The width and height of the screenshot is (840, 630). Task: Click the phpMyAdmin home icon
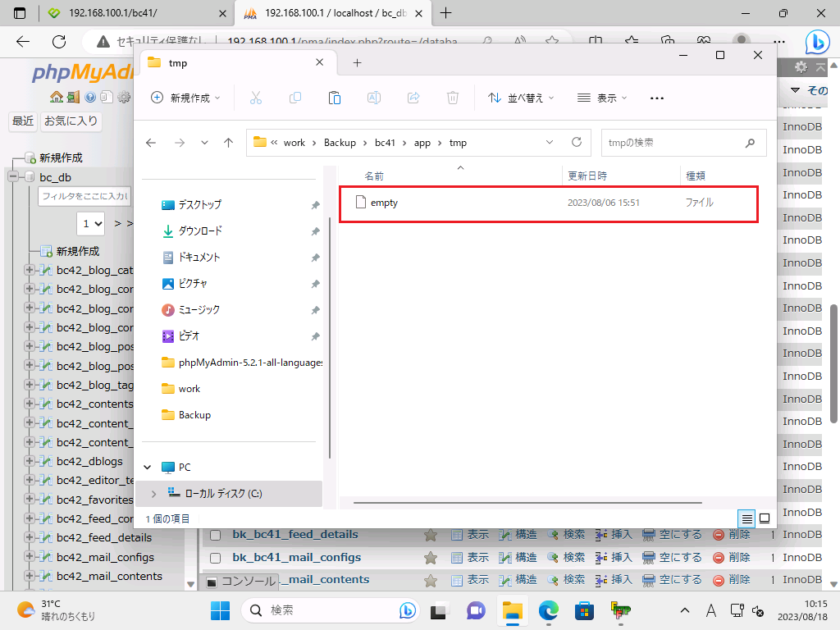[x=56, y=98]
